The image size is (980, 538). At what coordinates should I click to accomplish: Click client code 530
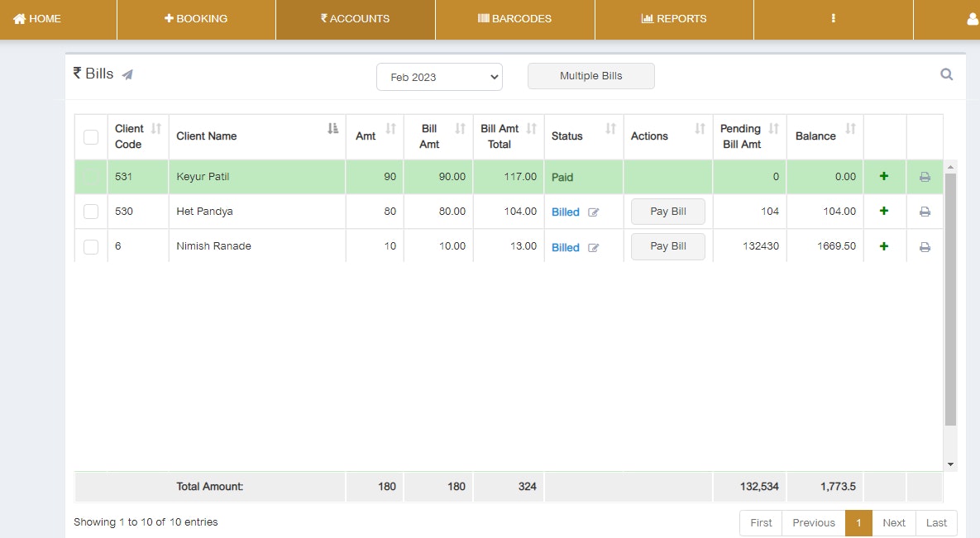click(124, 212)
